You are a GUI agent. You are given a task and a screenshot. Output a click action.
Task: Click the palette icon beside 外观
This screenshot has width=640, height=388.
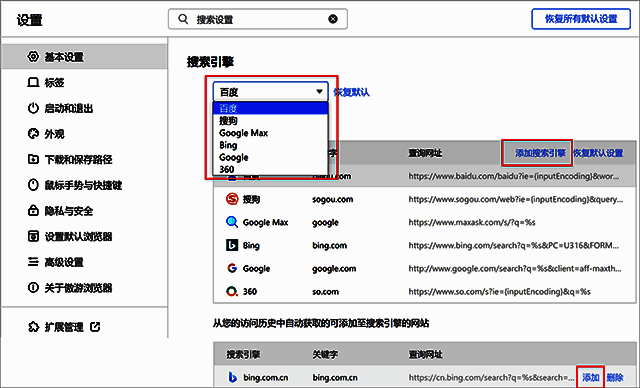[33, 133]
